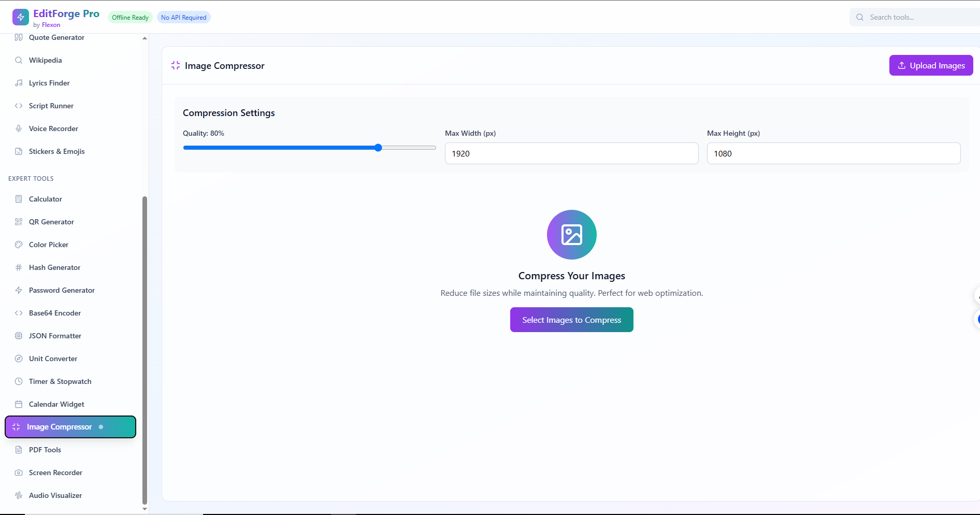Click the Flexon link under the logo

(51, 25)
